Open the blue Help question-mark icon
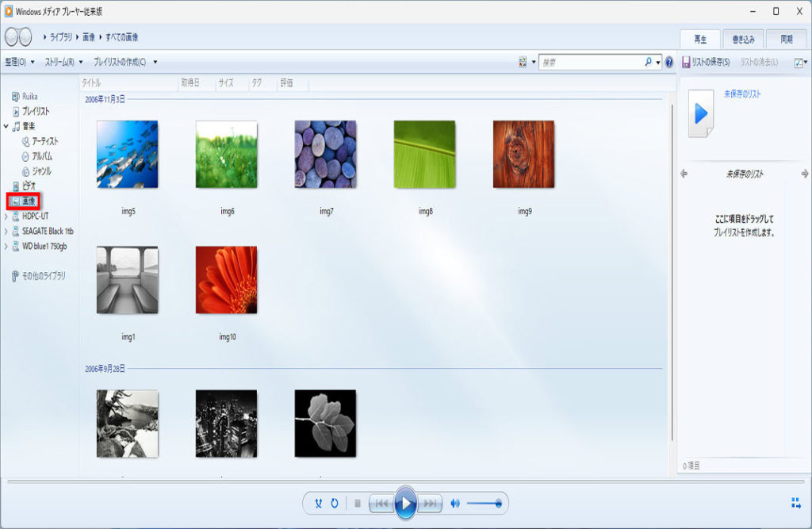 (669, 62)
